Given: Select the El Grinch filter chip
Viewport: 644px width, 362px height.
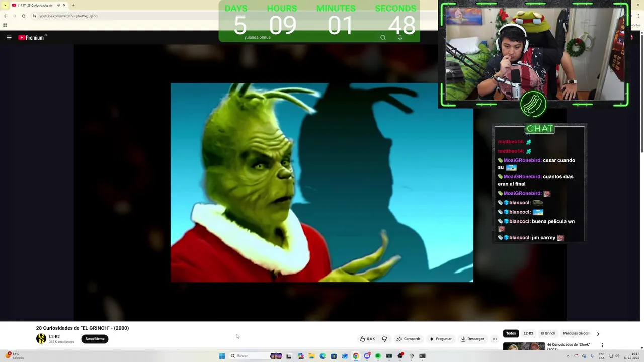Looking at the screenshot, I should 548,333.
